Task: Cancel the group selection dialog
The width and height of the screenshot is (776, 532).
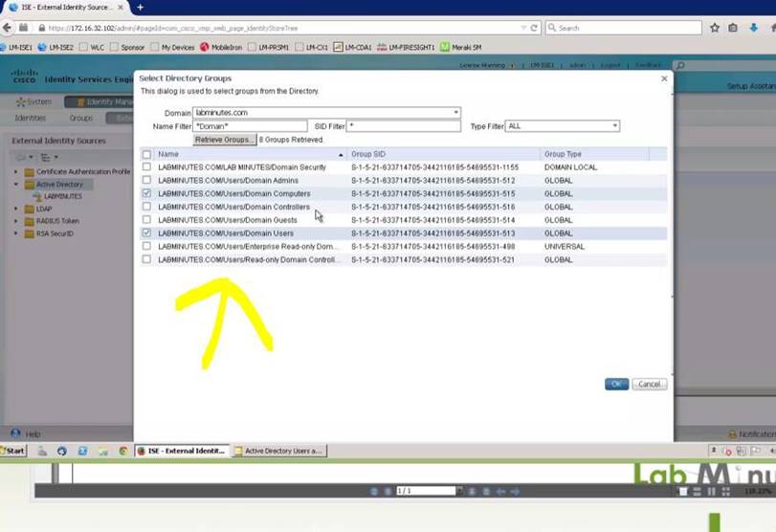Action: 650,384
